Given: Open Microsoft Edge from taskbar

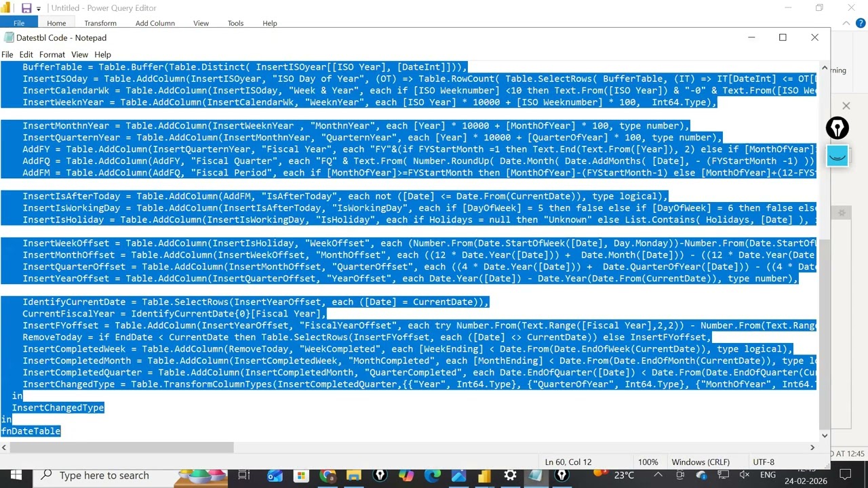Looking at the screenshot, I should (432, 475).
